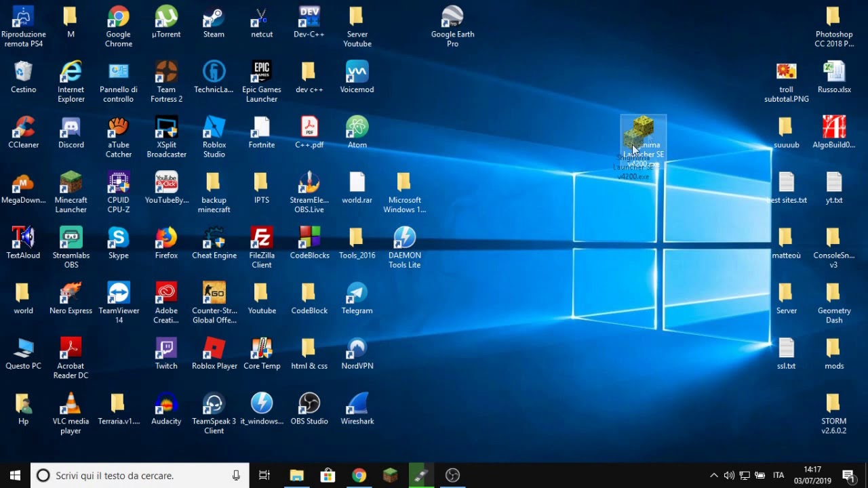The height and width of the screenshot is (488, 868).
Task: Select the Russo.xlsx file
Action: click(x=834, y=77)
